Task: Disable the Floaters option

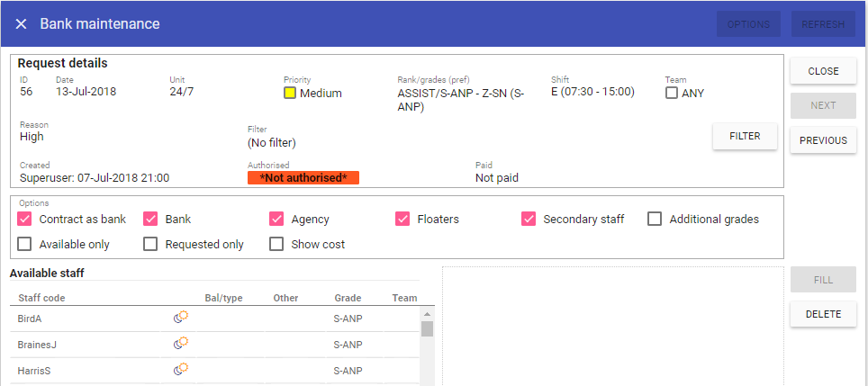Action: click(402, 219)
